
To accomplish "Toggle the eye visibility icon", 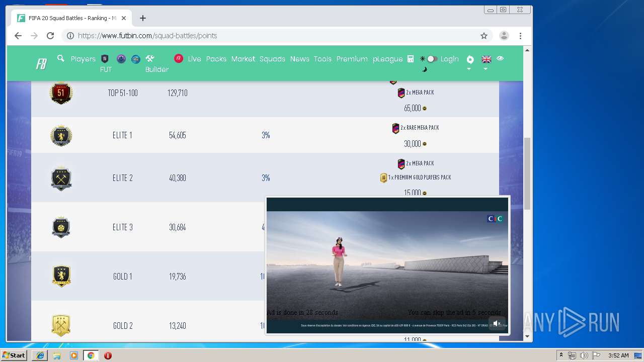I will coord(500,58).
